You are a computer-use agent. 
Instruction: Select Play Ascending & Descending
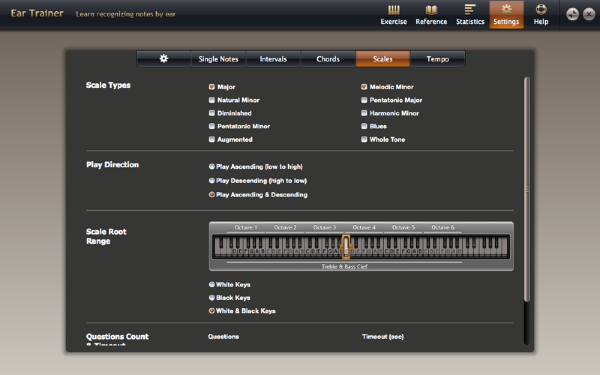pos(212,194)
